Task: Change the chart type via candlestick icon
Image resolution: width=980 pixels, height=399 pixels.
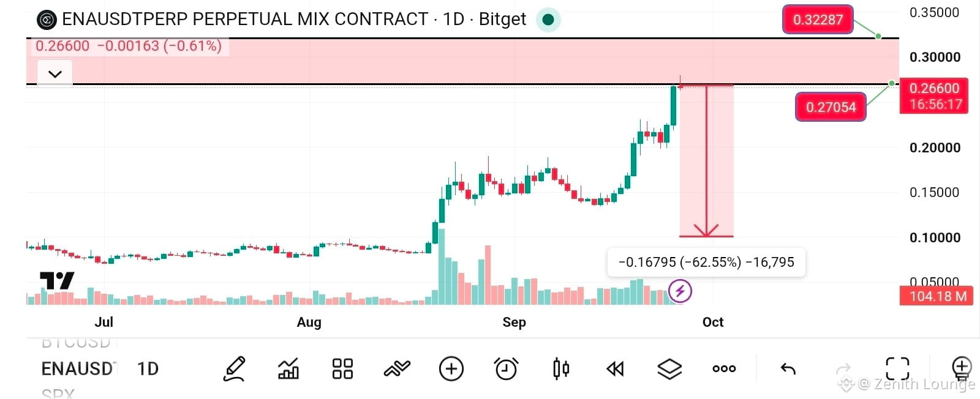Action: tap(561, 369)
